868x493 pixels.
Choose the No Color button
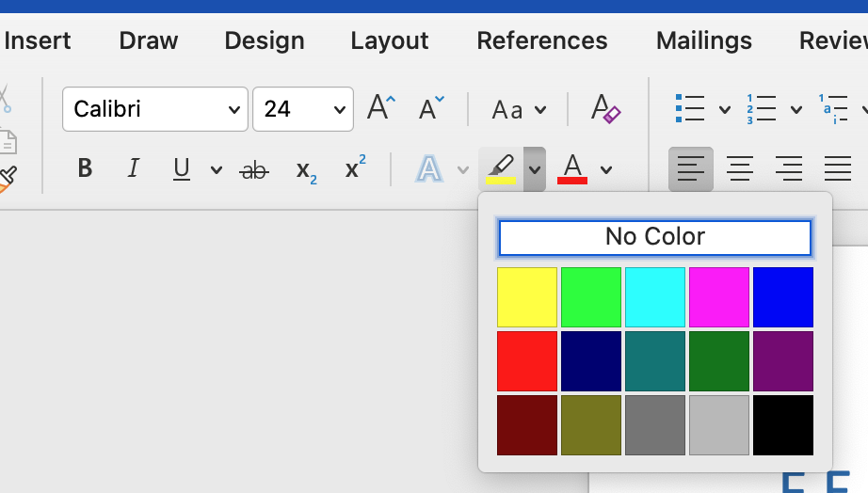tap(654, 238)
